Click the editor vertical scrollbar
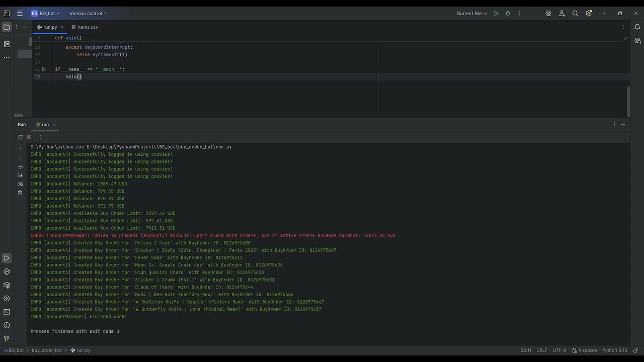Screen dimensions: 644x362 (628, 101)
